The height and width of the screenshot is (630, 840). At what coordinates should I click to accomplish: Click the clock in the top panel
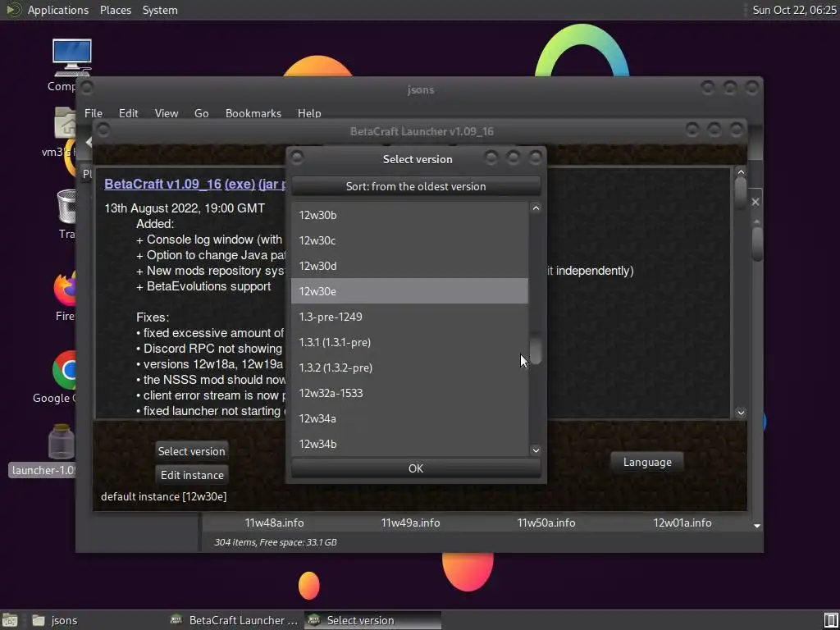point(794,10)
